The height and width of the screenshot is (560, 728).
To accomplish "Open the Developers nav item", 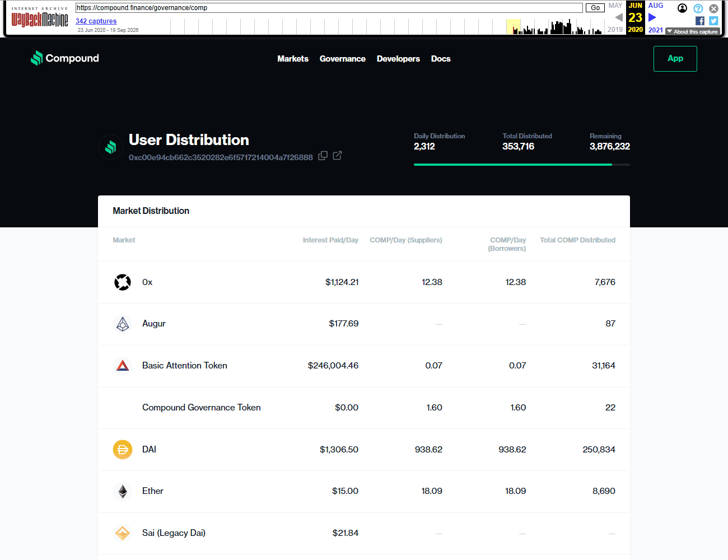I will click(x=398, y=59).
